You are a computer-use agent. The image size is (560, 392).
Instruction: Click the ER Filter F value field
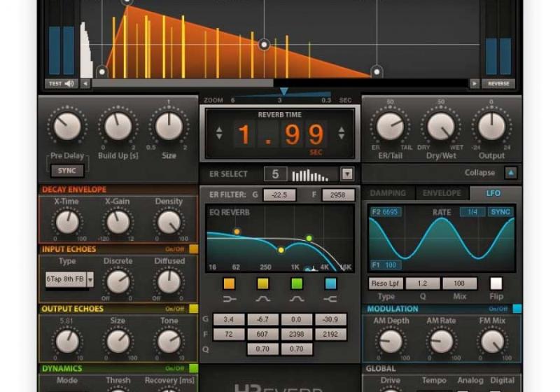338,195
